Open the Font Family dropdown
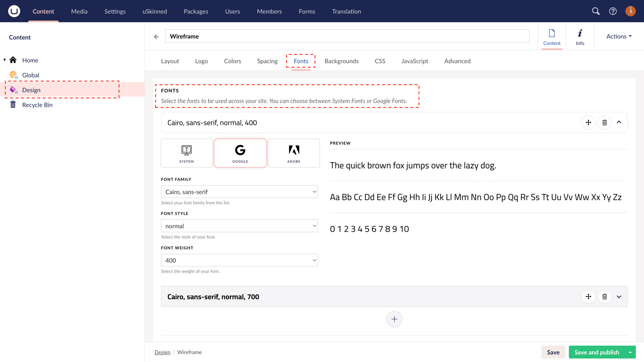Viewport: 644px width, 362px height. (239, 192)
